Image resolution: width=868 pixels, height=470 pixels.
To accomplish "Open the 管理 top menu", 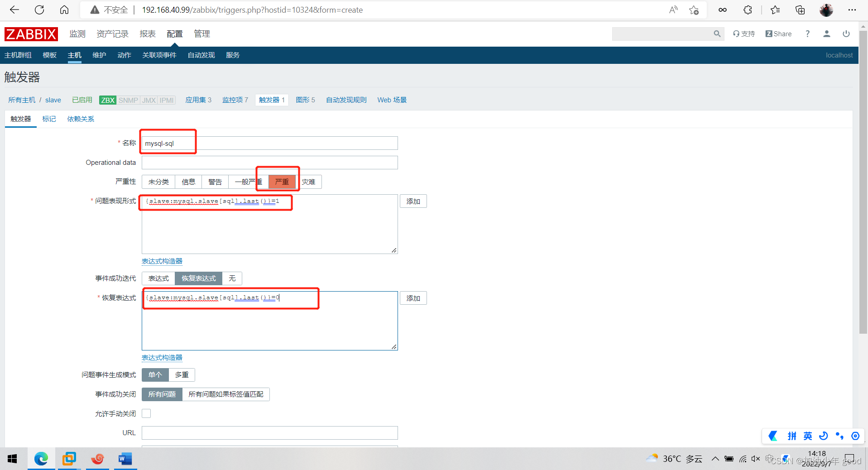I will coord(202,34).
